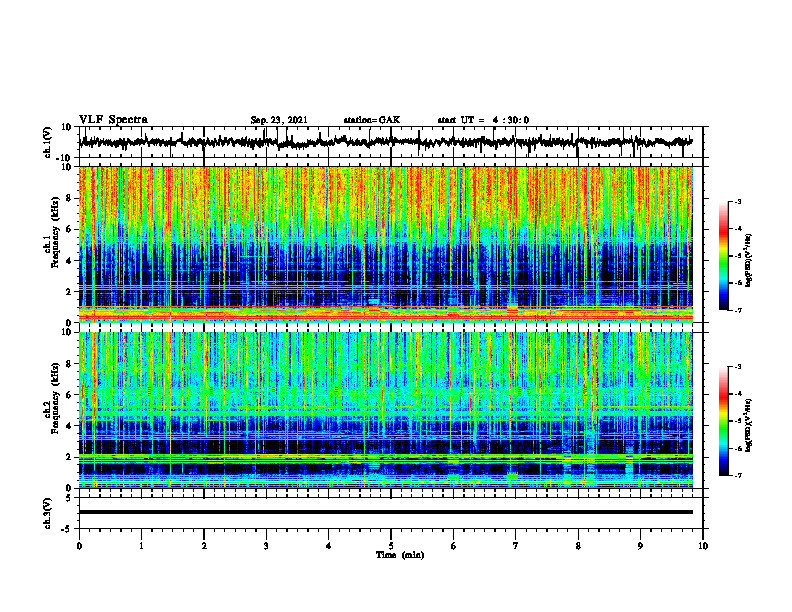
Task: Click the 'Time (min)' axis label
Action: [400, 555]
